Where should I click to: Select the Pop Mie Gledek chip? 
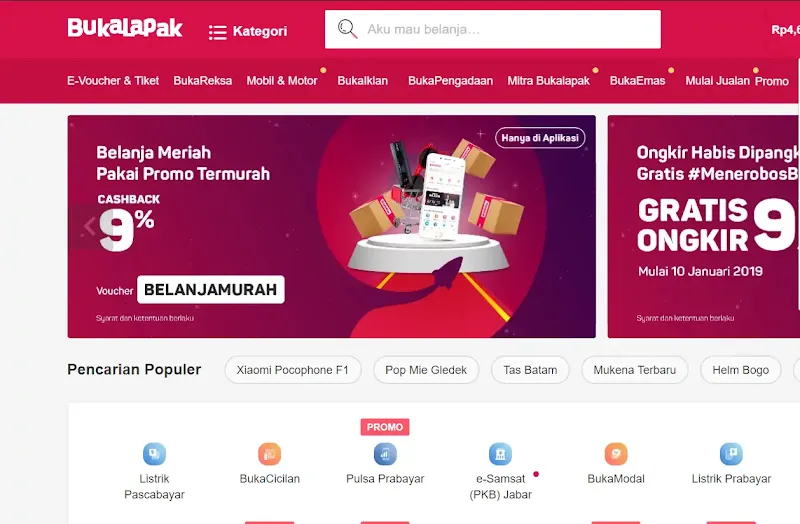coord(426,370)
